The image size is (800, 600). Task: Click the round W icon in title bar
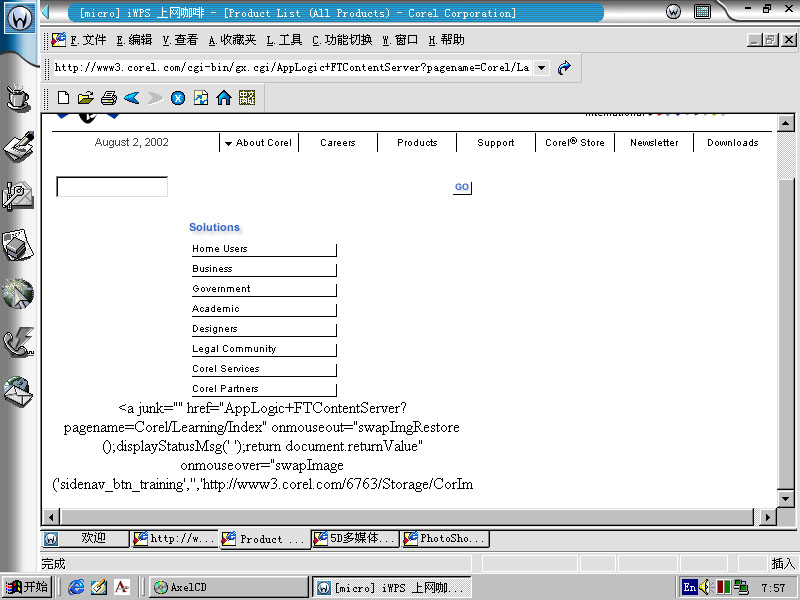click(673, 11)
